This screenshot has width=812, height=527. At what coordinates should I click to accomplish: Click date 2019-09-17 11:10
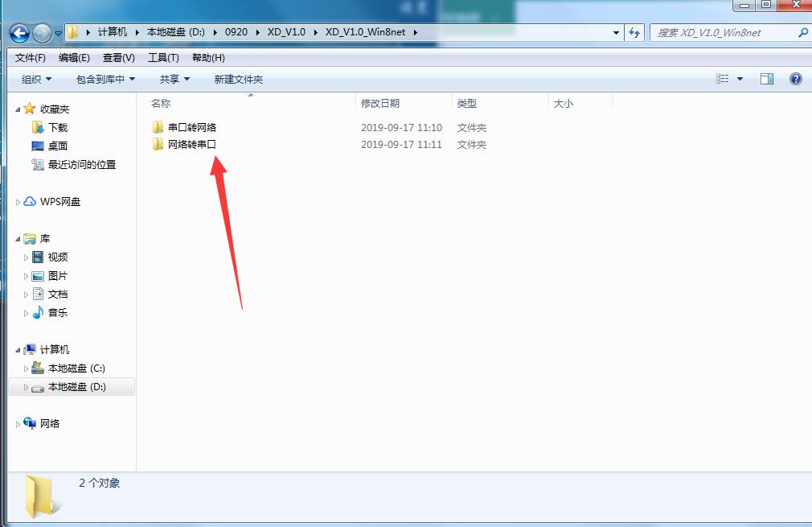[401, 127]
